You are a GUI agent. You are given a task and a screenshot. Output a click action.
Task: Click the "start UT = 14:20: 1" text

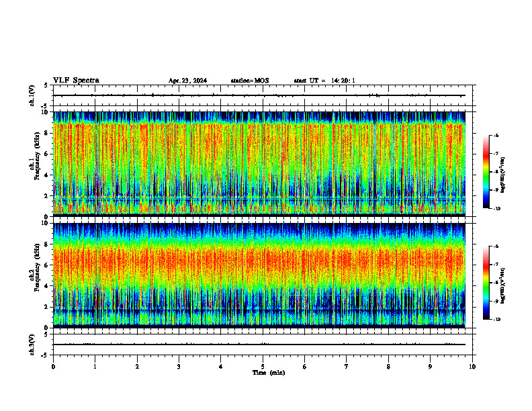click(x=324, y=81)
